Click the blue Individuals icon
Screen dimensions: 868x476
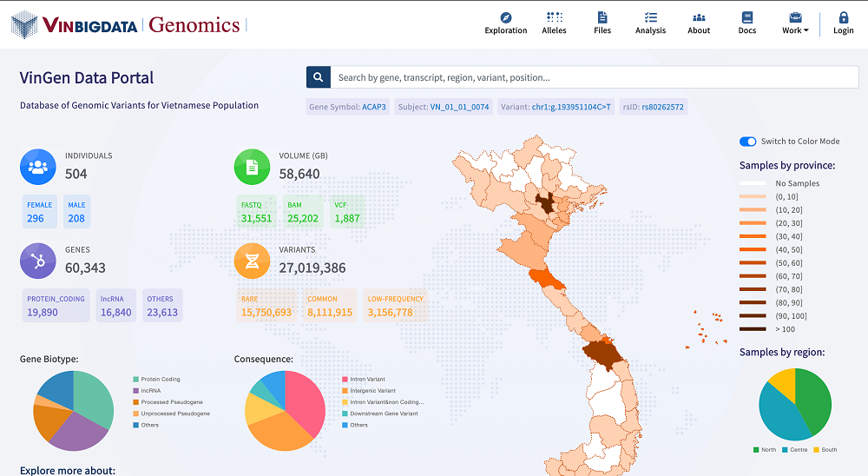click(x=38, y=167)
